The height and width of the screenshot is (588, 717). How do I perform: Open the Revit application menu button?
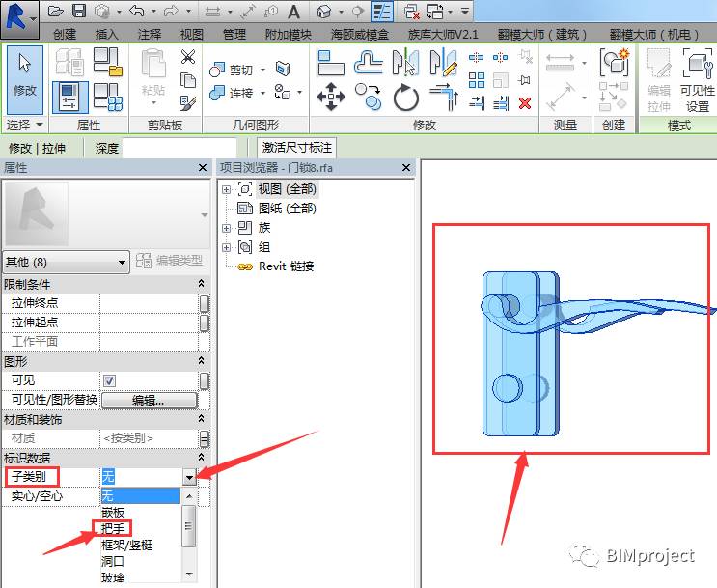tap(19, 18)
